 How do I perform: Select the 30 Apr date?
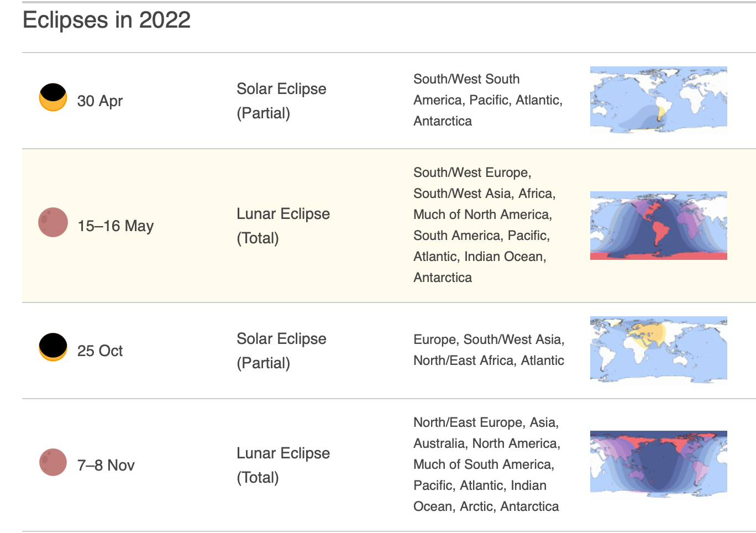coord(100,101)
